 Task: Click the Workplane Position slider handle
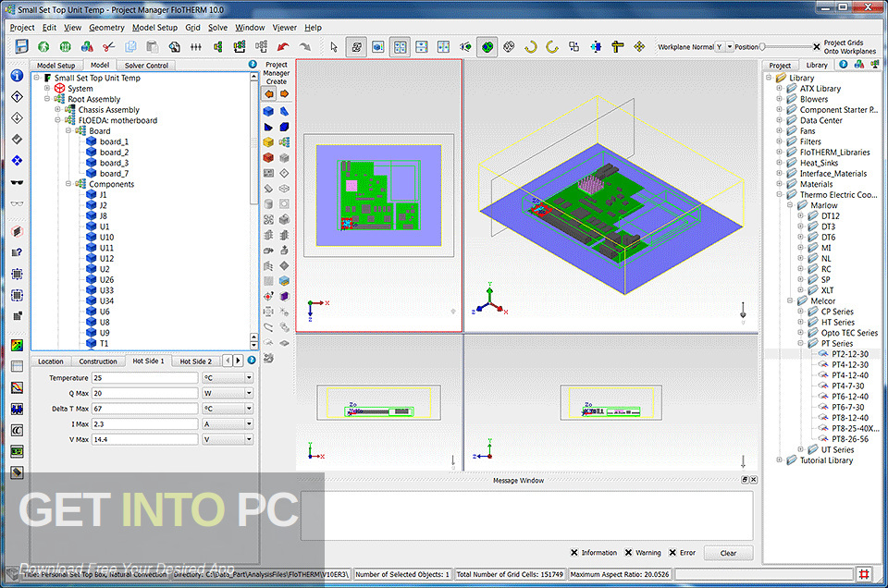click(x=762, y=47)
